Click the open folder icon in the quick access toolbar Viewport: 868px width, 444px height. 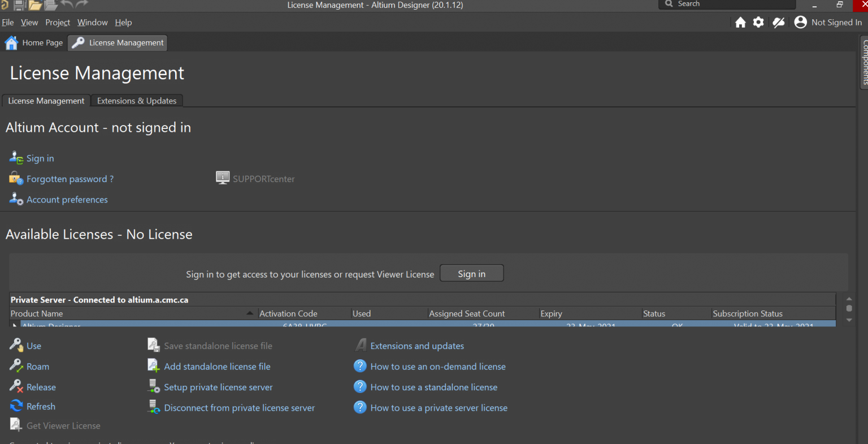pyautogui.click(x=35, y=5)
